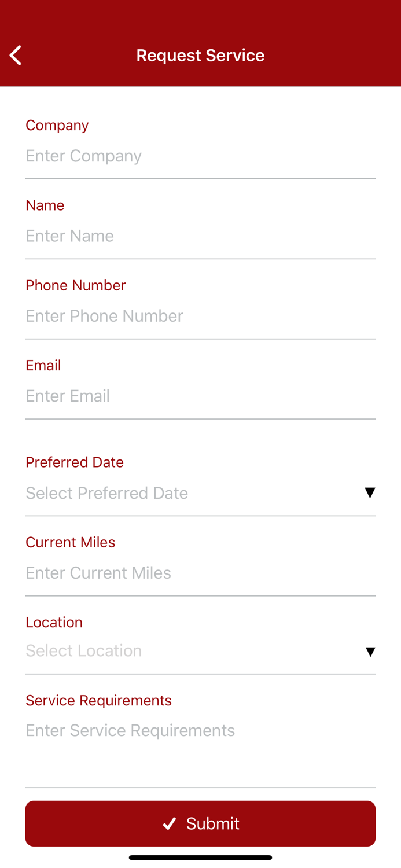The image size is (401, 868).
Task: Click the Enter Company input field
Action: [x=200, y=156]
